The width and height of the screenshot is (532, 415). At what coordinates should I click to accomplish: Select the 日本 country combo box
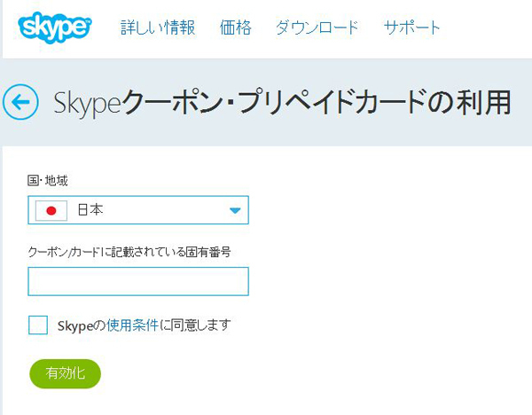point(138,210)
